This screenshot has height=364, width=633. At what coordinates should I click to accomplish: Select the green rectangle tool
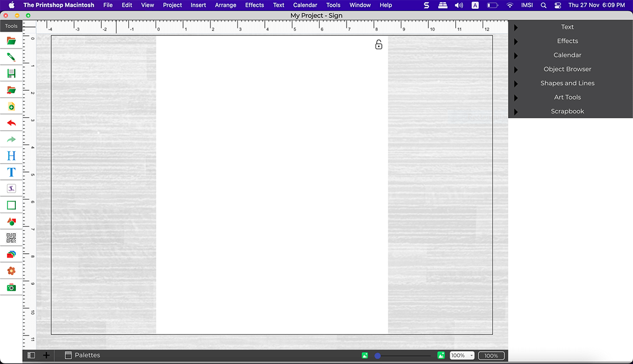(x=11, y=205)
